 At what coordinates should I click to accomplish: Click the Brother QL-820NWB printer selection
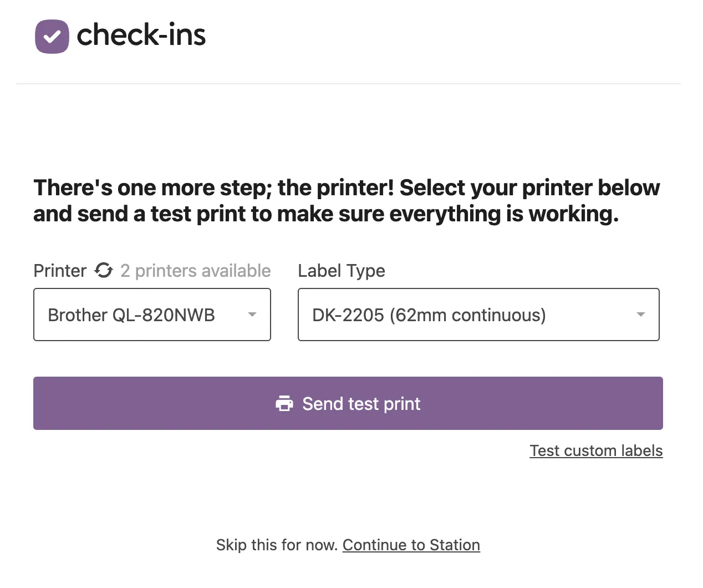coord(131,315)
